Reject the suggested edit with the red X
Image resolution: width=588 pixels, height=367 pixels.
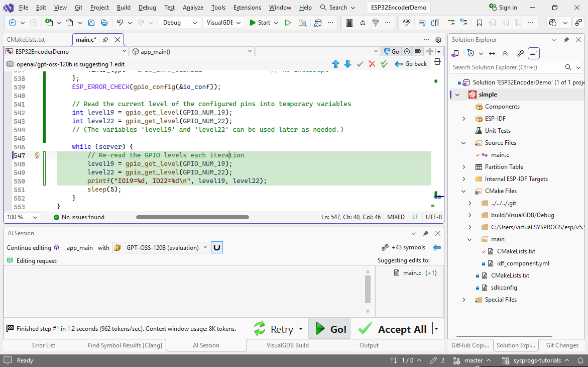pyautogui.click(x=372, y=64)
